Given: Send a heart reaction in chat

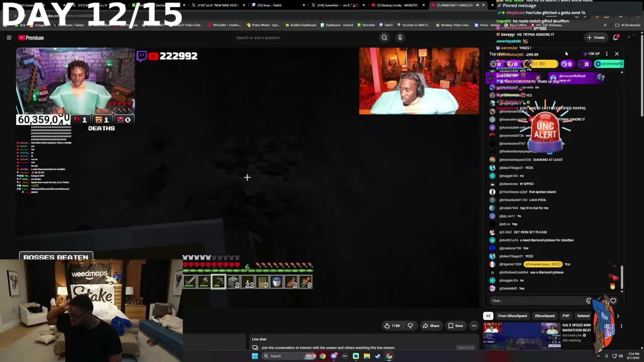Looking at the screenshot, I should click(x=613, y=301).
